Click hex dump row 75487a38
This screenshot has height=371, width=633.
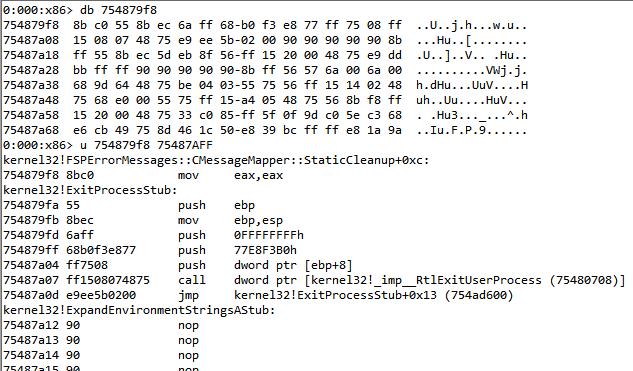pos(265,85)
